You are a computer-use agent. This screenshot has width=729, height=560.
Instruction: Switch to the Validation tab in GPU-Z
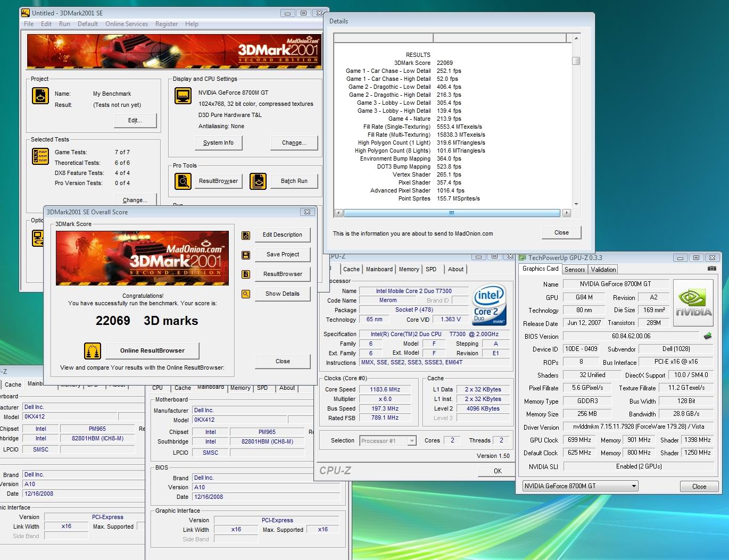coord(603,270)
